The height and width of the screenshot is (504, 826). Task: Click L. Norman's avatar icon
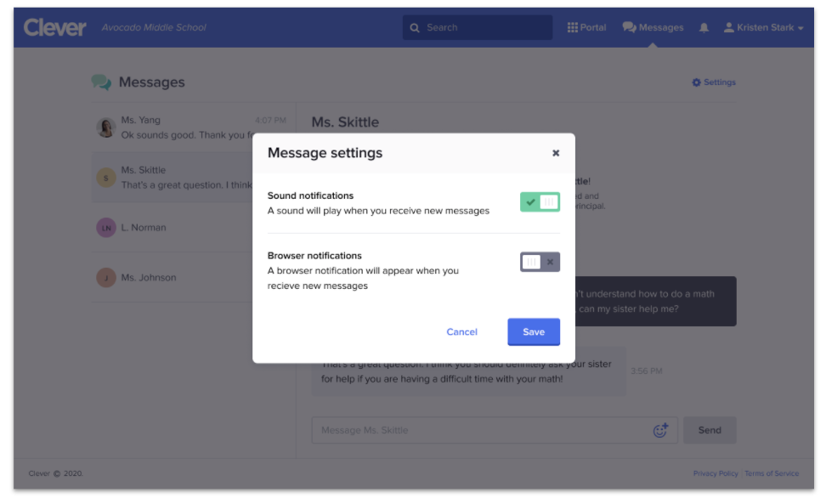(106, 228)
